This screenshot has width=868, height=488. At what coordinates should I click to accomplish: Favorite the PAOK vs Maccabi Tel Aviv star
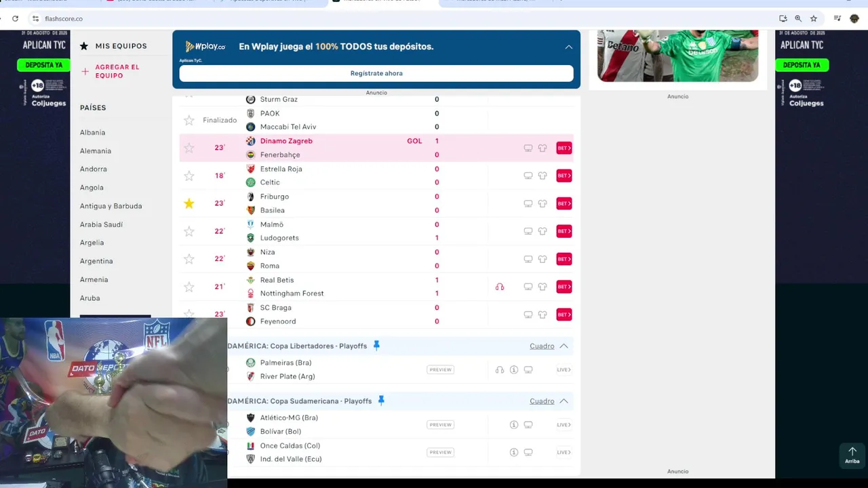(189, 120)
